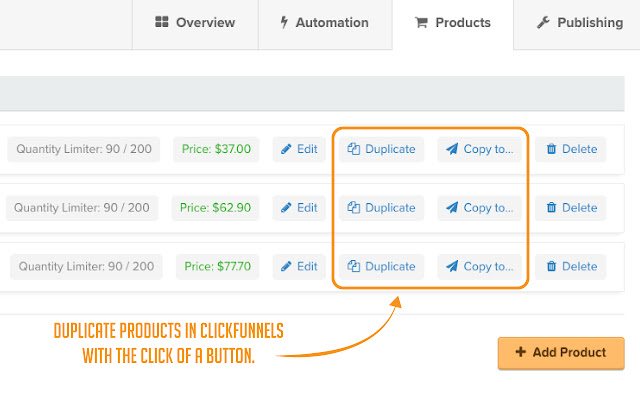This screenshot has height=400, width=640.
Task: Click the trash icon for $77.70 product
Action: point(551,266)
